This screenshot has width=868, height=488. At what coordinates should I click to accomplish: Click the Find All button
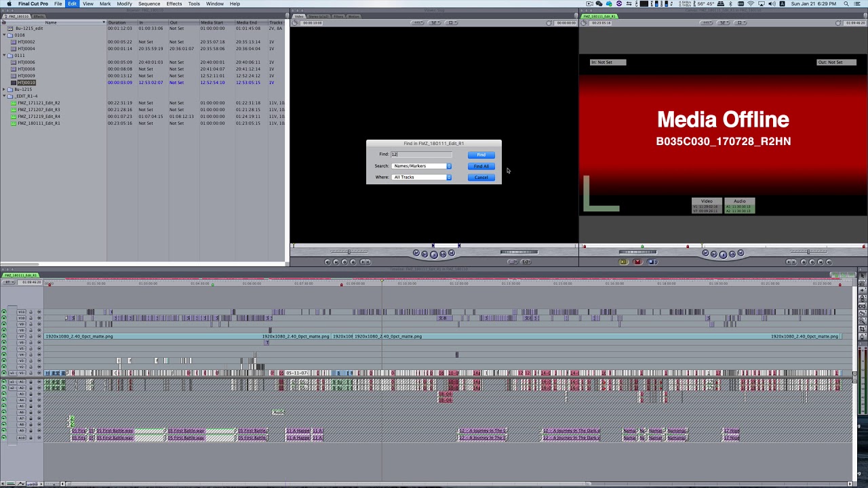click(x=481, y=166)
